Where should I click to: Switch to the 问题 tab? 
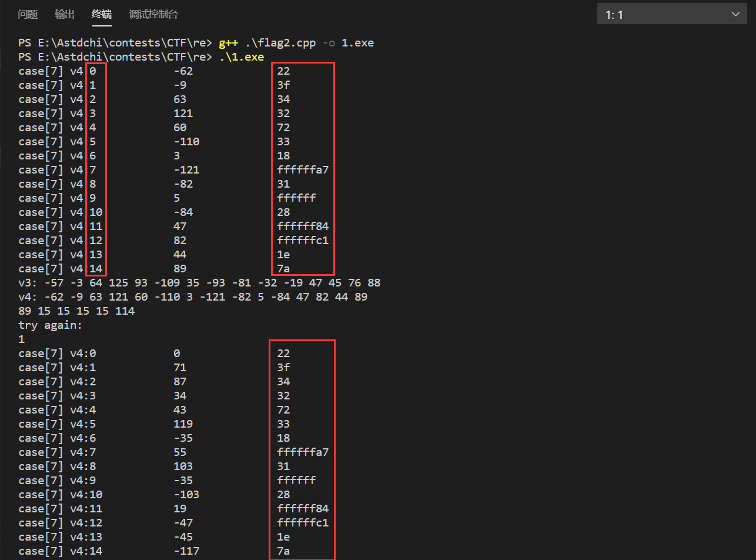point(28,14)
